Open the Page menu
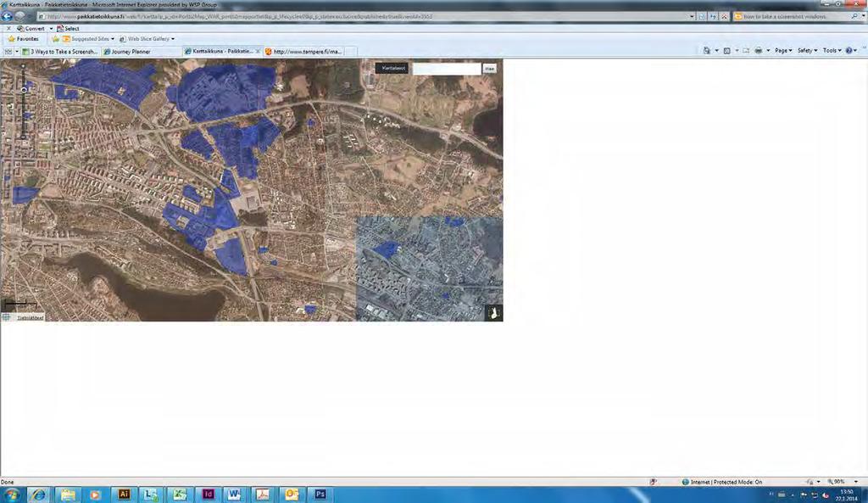Screen dimensions: 868x503 pos(783,50)
